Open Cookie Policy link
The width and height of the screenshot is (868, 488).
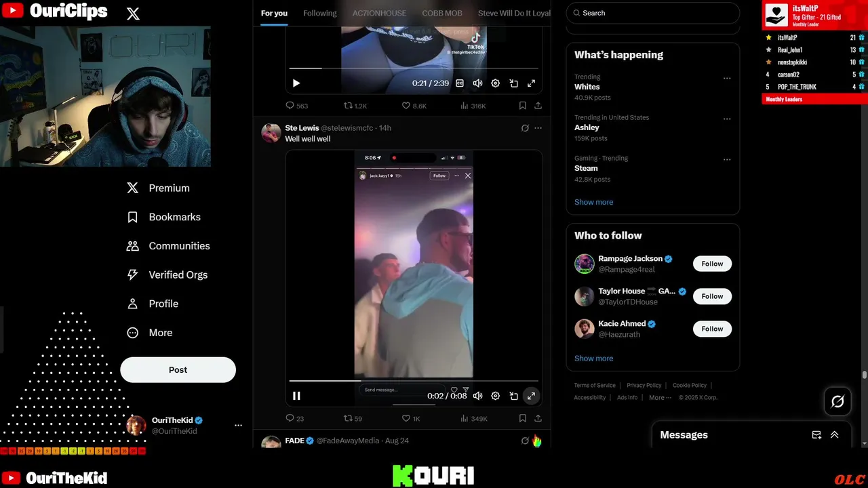tap(690, 386)
